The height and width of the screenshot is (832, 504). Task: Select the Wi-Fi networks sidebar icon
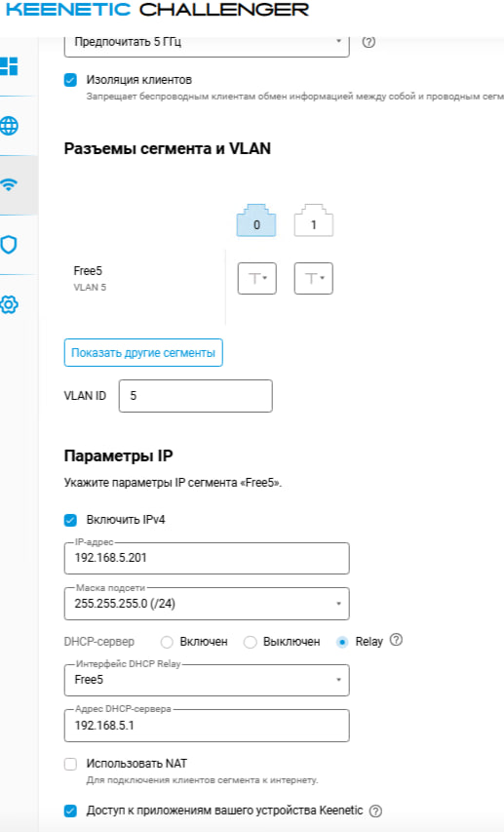tap(9, 184)
